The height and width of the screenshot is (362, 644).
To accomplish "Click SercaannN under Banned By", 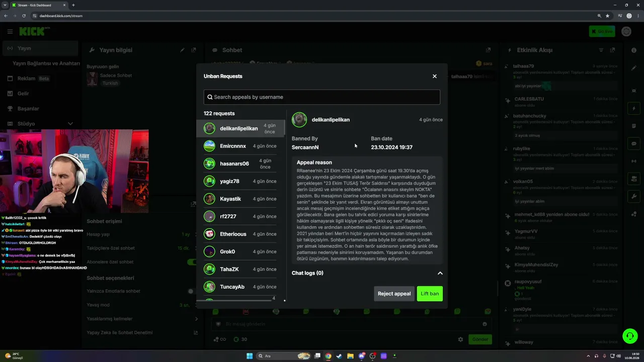I will click(x=305, y=147).
